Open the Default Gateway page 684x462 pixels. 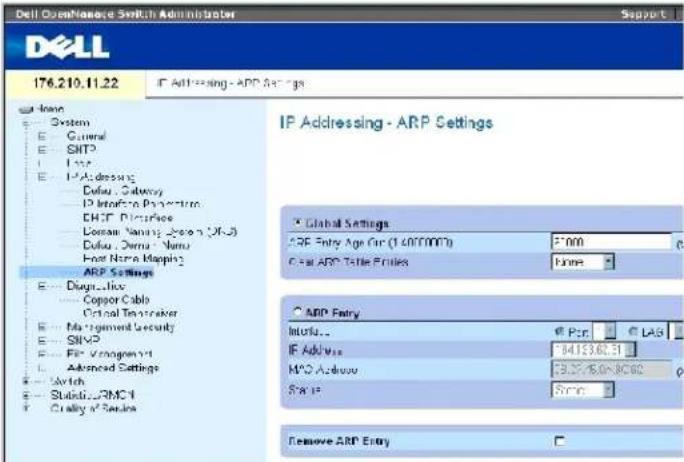coord(123,191)
